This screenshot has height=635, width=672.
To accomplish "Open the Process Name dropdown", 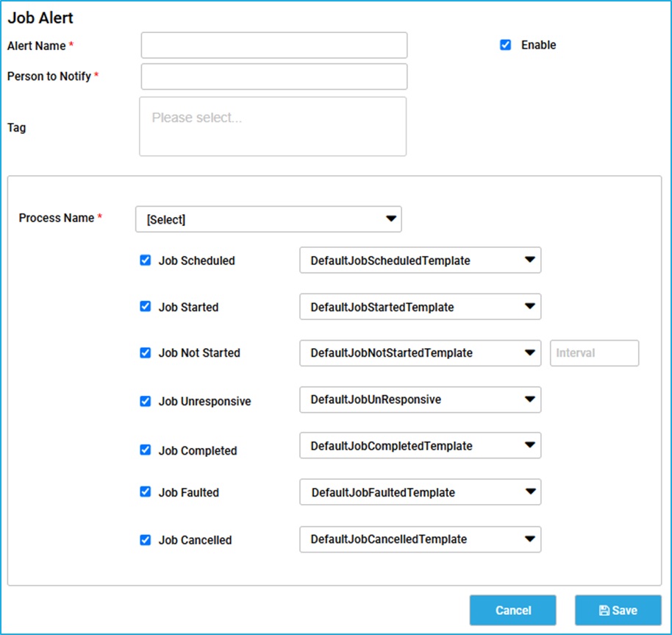I will tap(268, 219).
